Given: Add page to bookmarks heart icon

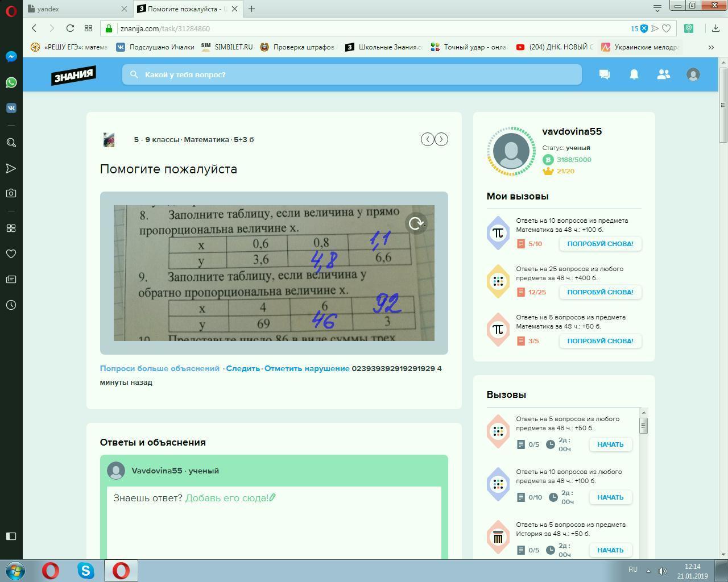Looking at the screenshot, I should (666, 28).
